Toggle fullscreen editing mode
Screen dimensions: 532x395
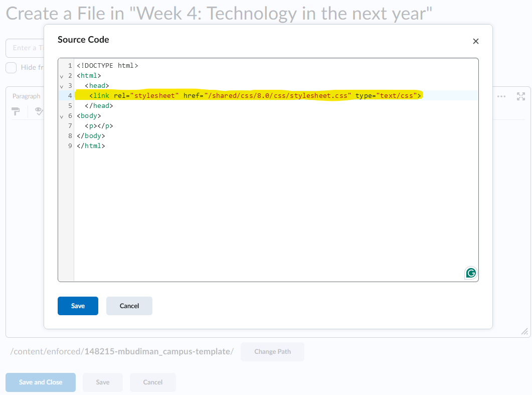(x=520, y=96)
